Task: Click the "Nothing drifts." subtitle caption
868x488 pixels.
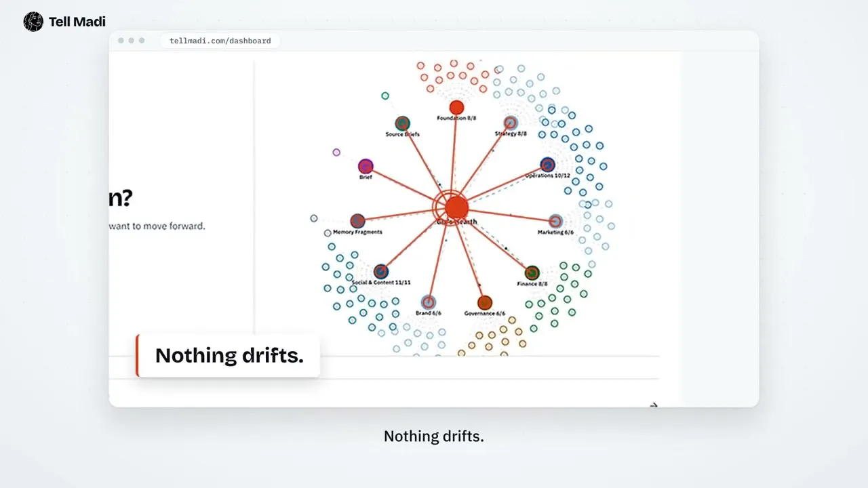Action: click(434, 436)
